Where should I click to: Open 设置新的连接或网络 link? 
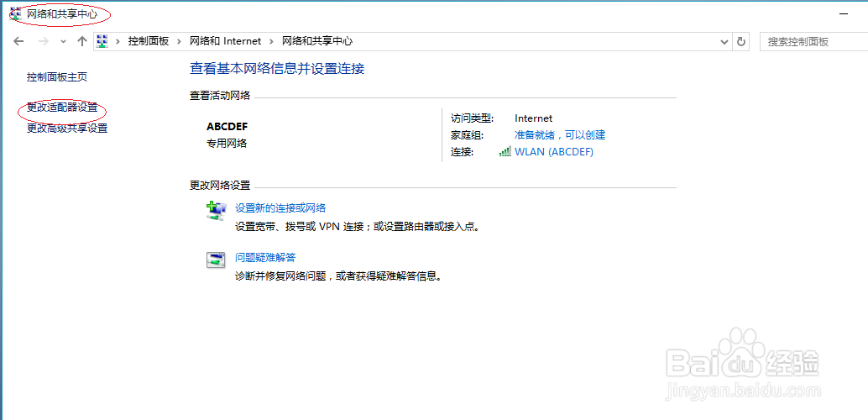[x=280, y=208]
